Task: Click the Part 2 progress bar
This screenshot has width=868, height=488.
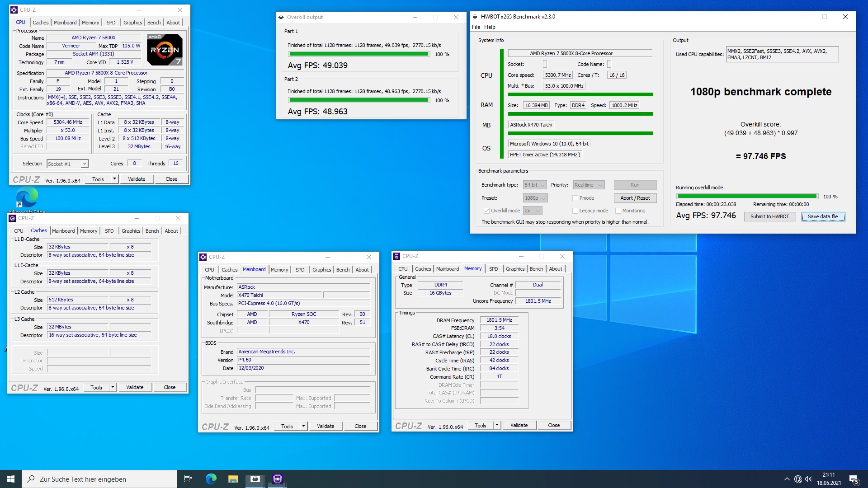Action: coord(359,100)
